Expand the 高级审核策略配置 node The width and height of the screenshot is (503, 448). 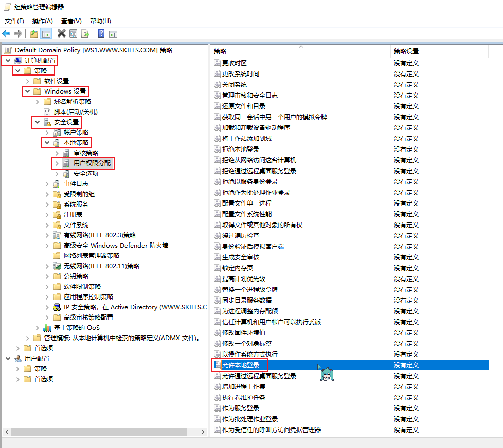point(47,318)
